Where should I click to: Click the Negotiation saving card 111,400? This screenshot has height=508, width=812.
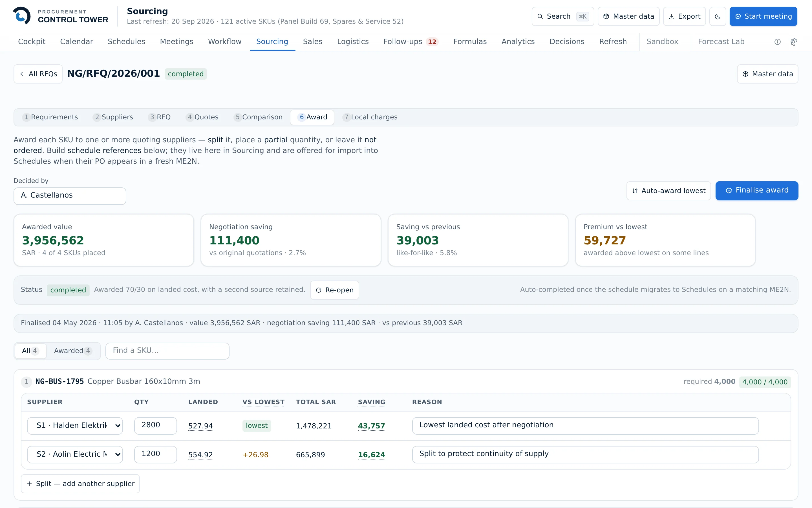291,240
